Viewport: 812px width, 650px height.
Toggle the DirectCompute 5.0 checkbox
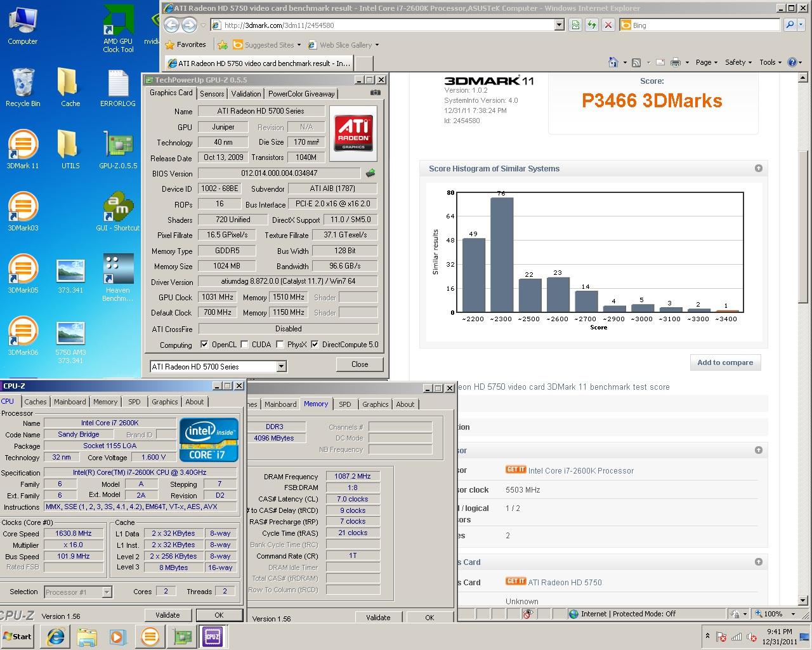[315, 345]
